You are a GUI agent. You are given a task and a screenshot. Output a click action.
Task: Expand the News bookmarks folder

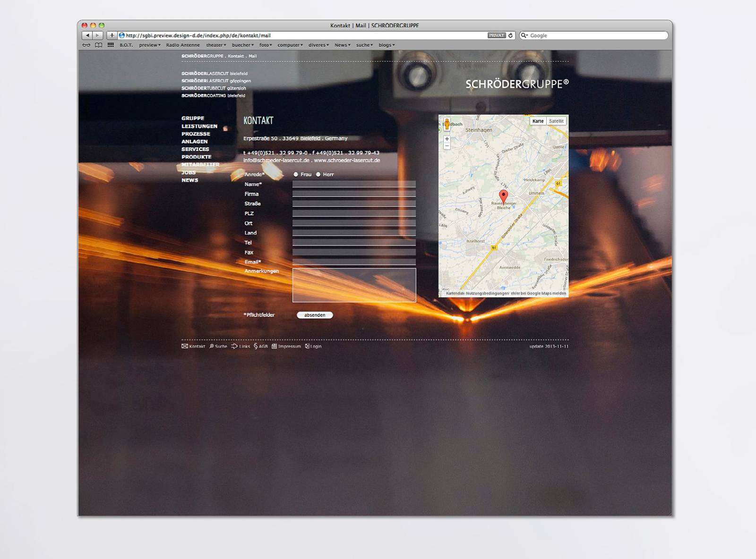[343, 45]
